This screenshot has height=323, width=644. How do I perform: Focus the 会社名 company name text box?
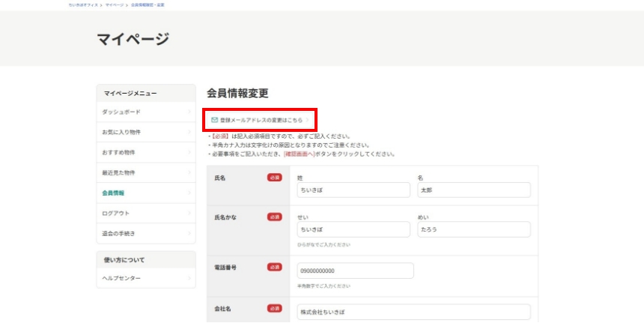413,312
